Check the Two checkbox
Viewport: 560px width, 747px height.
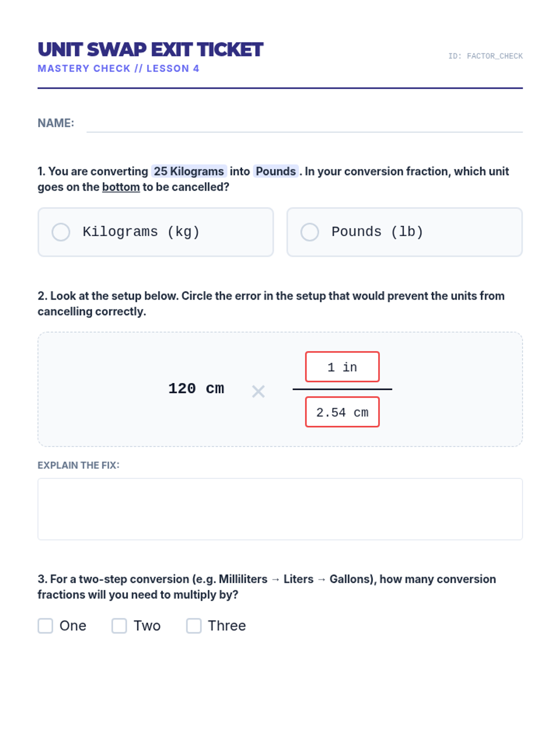(119, 626)
